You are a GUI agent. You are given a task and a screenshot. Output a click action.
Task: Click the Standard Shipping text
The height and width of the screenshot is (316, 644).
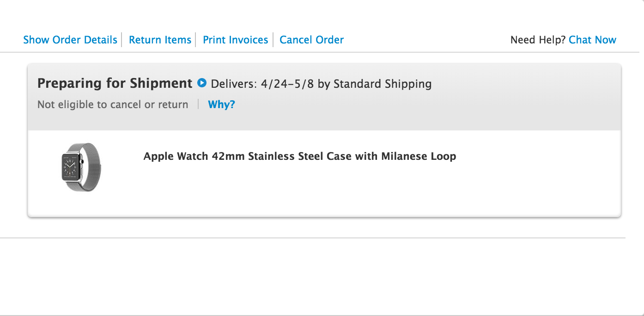click(383, 84)
